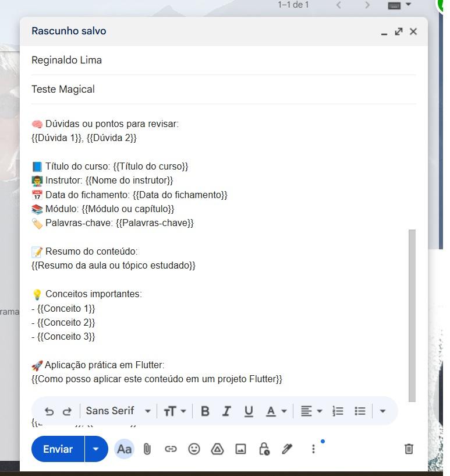This screenshot has width=450, height=476.
Task: Discard draft with the trash icon
Action: [409, 449]
